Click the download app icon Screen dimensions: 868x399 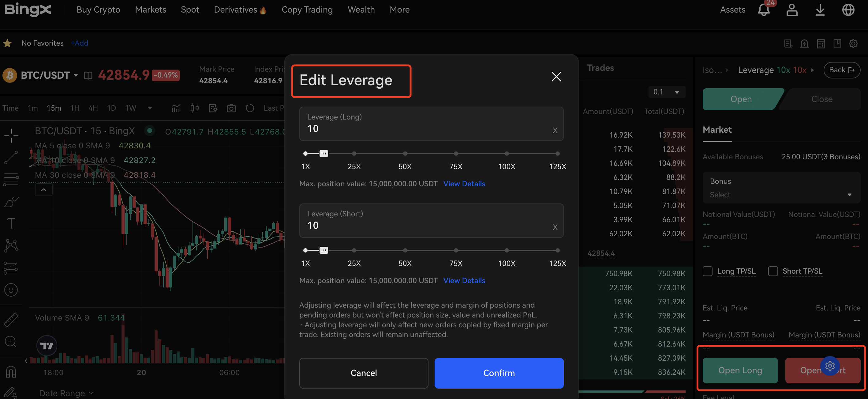tap(820, 10)
